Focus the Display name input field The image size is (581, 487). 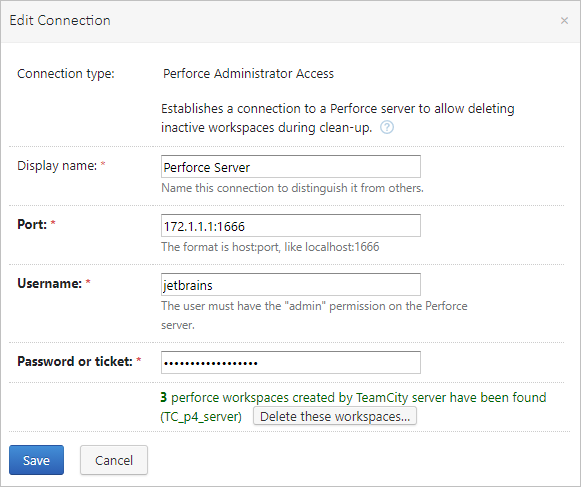pyautogui.click(x=290, y=167)
